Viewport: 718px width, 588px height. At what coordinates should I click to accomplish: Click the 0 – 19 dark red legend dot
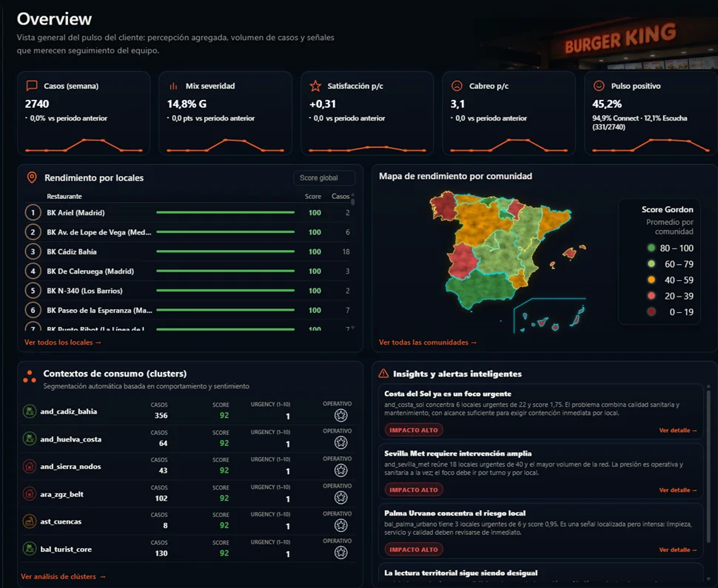[x=651, y=311]
